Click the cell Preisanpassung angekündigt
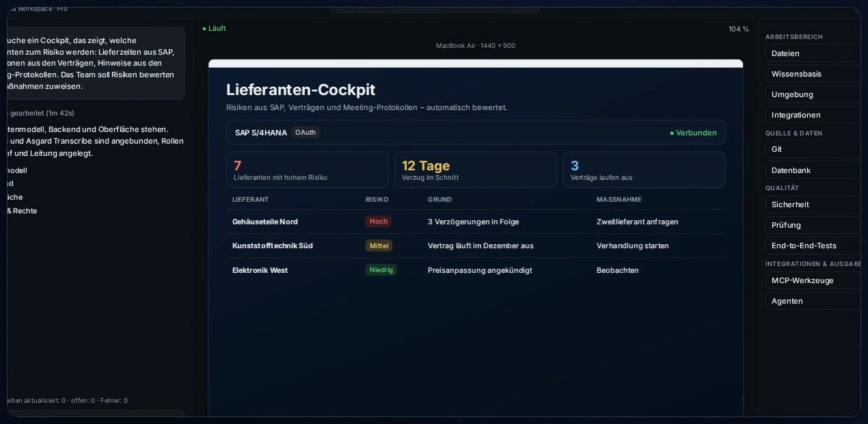 [480, 270]
